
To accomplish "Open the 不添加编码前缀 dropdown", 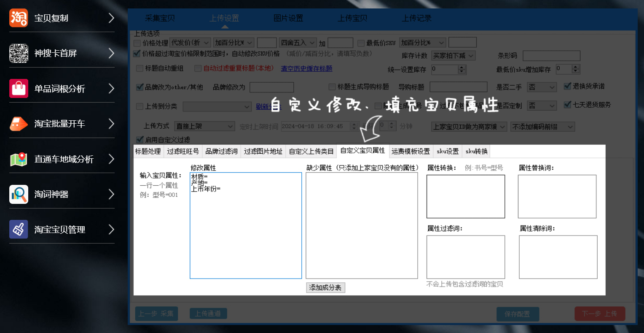I will (543, 127).
